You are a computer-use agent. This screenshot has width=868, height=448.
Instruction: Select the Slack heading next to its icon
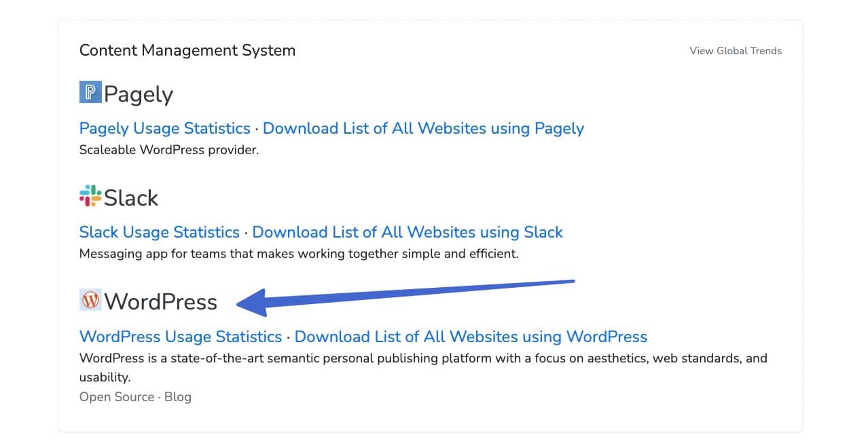pos(132,198)
